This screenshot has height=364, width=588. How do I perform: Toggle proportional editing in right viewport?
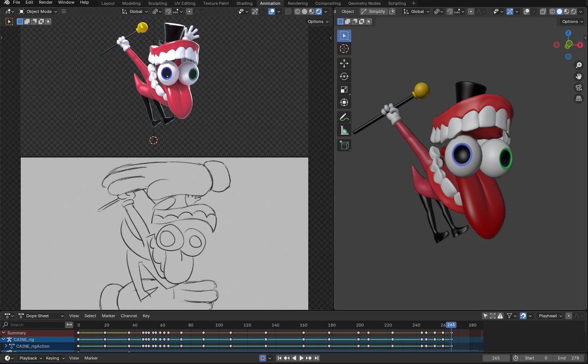click(471, 11)
